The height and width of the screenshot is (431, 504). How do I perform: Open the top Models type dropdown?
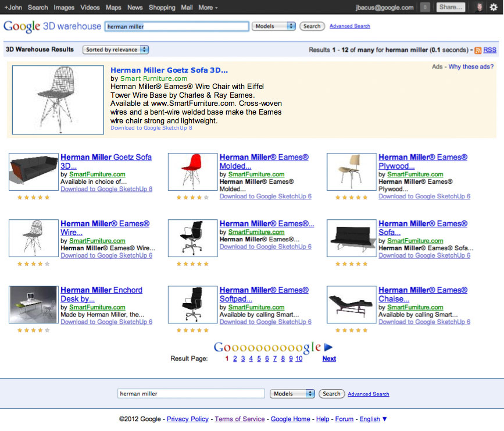274,26
